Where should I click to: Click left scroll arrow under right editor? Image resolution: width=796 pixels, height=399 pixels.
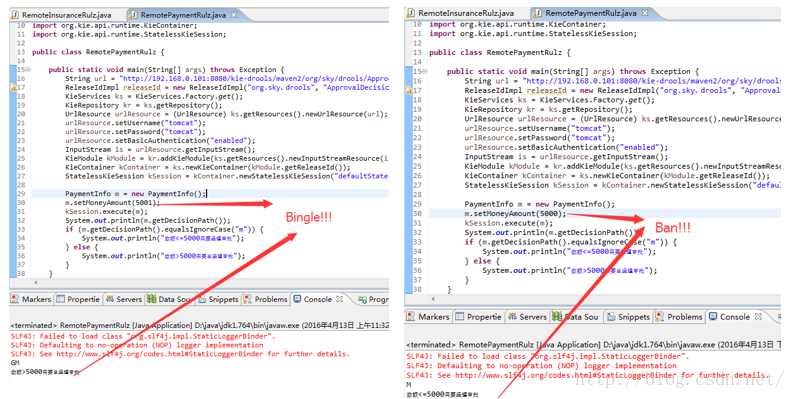pos(433,299)
